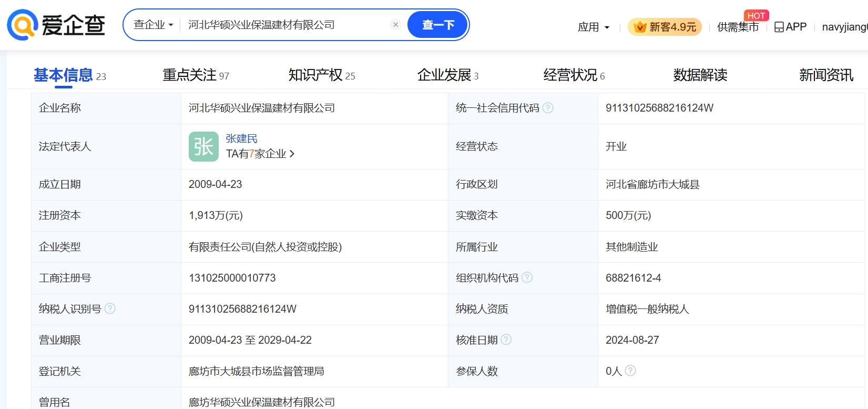Select 增值税一般纳税人 taxpayer qualification
Image resolution: width=868 pixels, height=409 pixels.
tap(647, 309)
